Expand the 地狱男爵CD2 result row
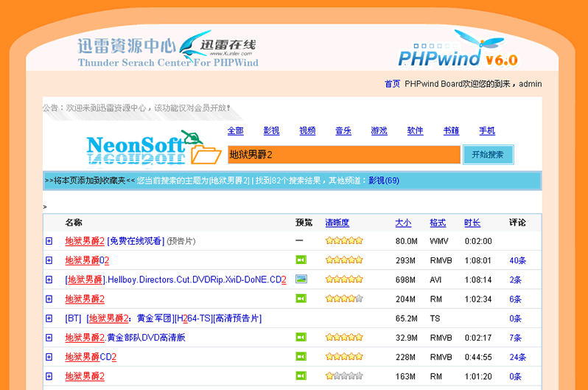The width and height of the screenshot is (588, 390). point(49,357)
